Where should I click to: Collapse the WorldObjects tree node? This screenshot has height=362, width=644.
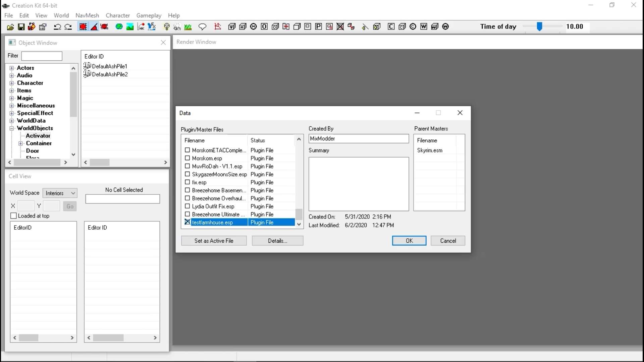coord(12,128)
